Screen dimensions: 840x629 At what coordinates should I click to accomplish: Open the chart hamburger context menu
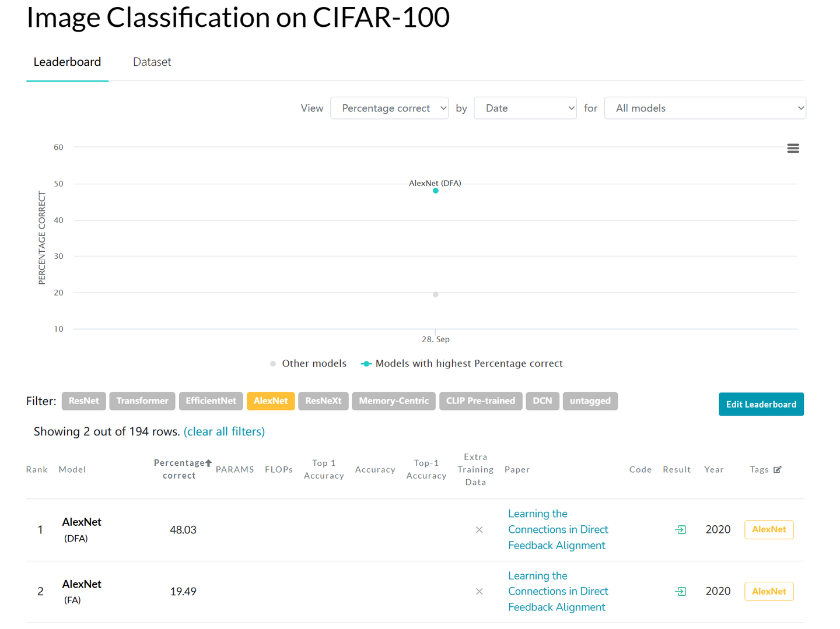[793, 149]
